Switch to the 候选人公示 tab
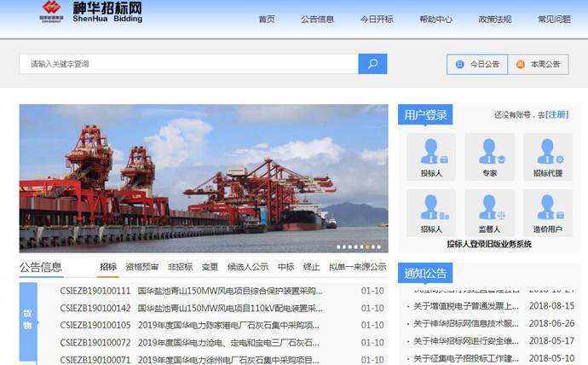Screen dimensions: 588x365 pos(248,267)
